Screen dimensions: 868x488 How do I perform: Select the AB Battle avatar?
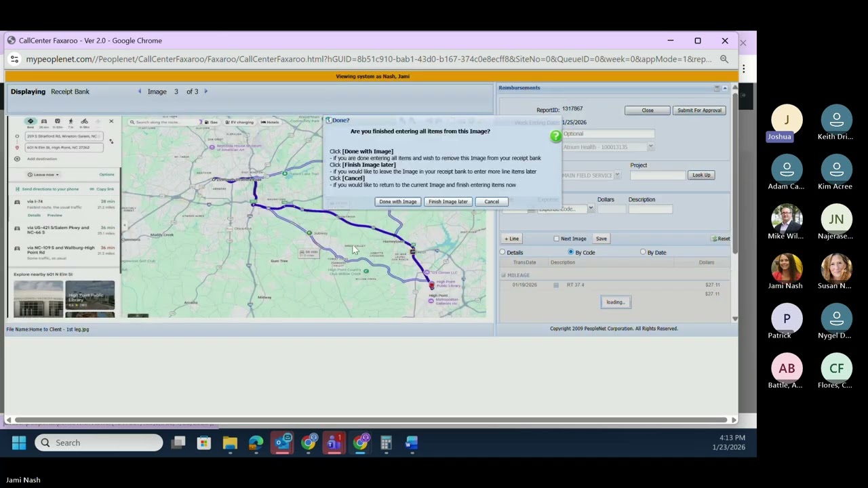coord(787,369)
